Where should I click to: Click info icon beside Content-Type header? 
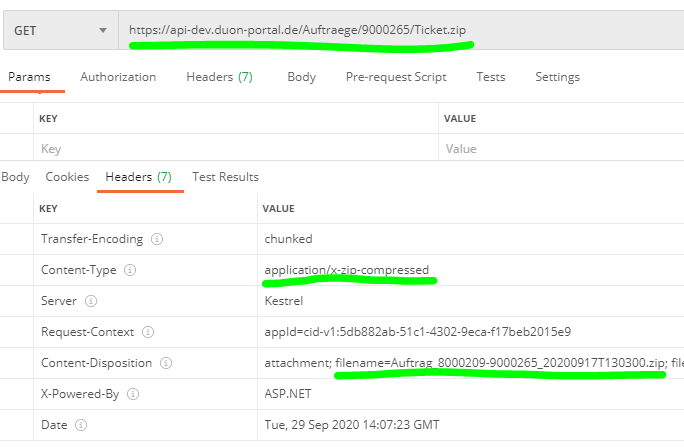click(x=129, y=270)
